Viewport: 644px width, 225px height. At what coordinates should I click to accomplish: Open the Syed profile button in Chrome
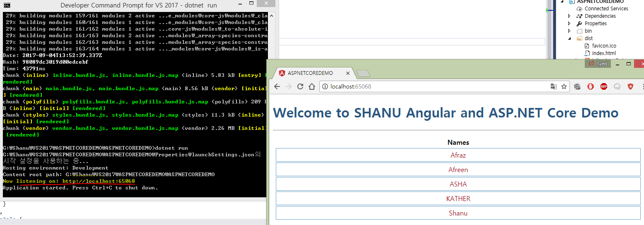(x=598, y=64)
